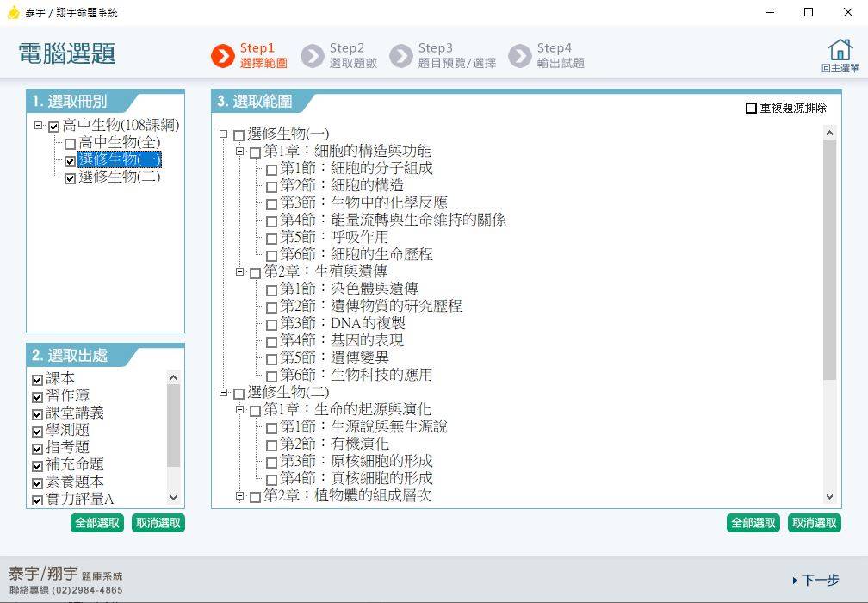Select 第5節：遺傳變異 row
This screenshot has width=868, height=603.
(x=334, y=357)
